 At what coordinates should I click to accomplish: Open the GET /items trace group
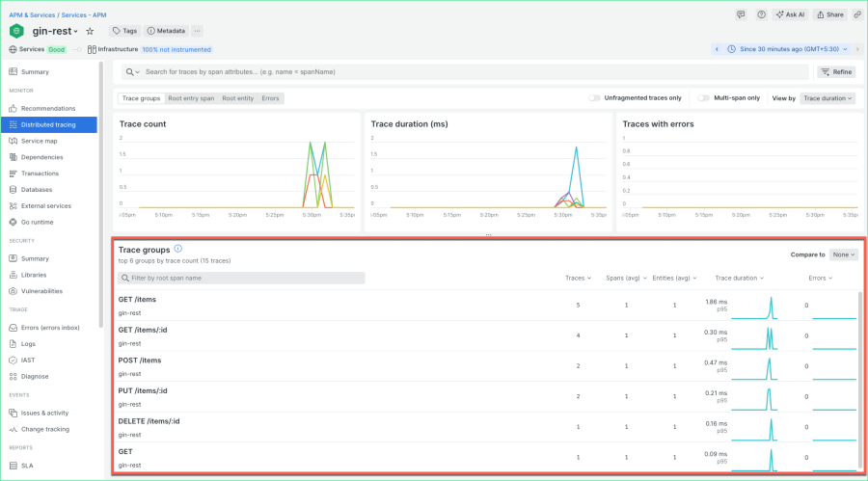point(139,299)
